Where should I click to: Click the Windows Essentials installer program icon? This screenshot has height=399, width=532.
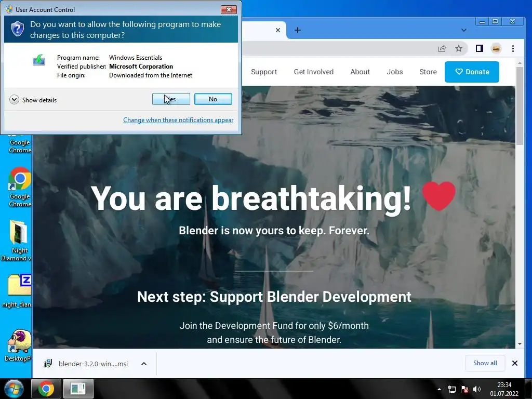click(39, 60)
